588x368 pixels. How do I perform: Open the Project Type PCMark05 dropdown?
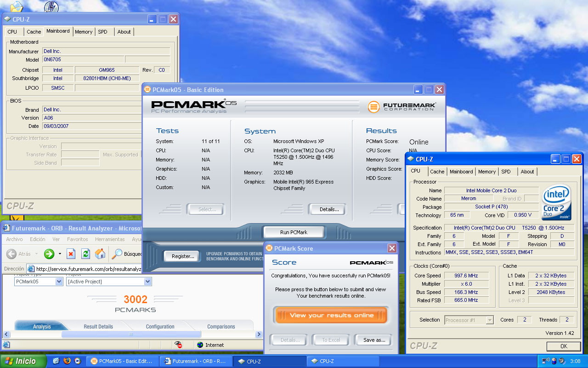[x=59, y=282]
